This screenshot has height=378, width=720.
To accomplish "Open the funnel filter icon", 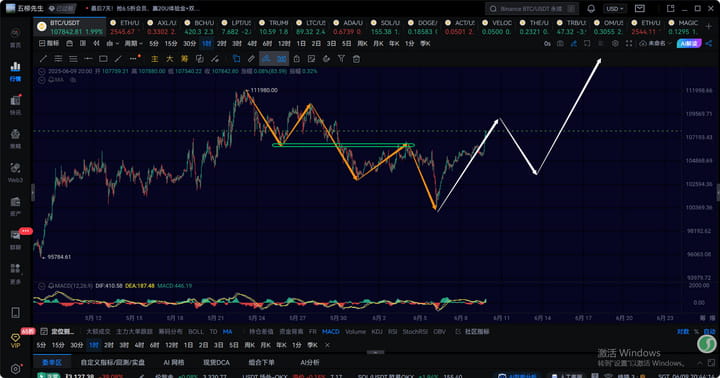I will [x=341, y=59].
